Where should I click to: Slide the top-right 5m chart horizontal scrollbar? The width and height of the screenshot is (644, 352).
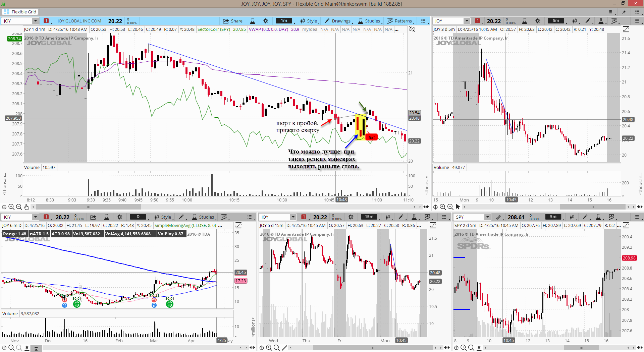tap(593, 207)
